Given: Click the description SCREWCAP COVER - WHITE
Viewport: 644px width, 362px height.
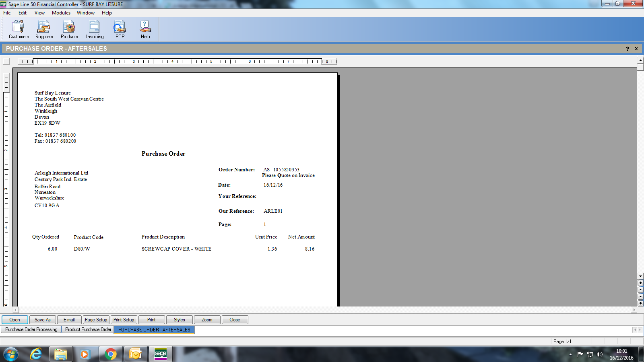Looking at the screenshot, I should pos(176,249).
